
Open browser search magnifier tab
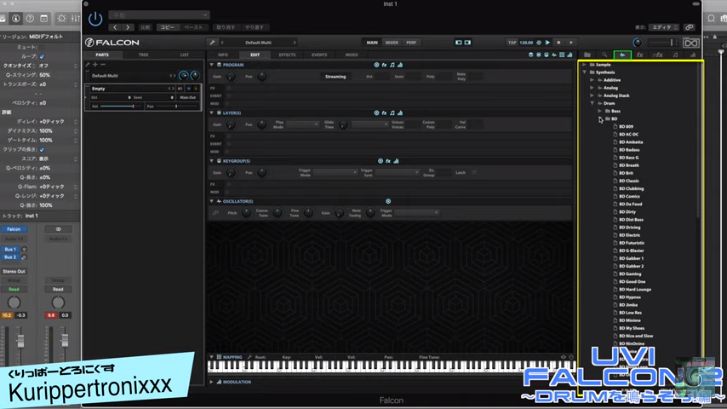pyautogui.click(x=605, y=55)
